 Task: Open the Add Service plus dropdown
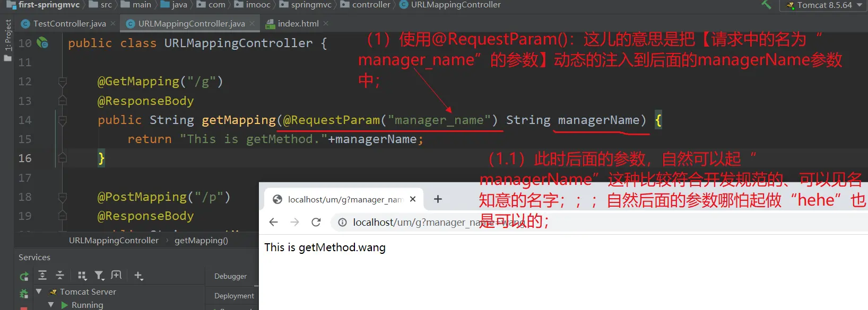[x=138, y=276]
